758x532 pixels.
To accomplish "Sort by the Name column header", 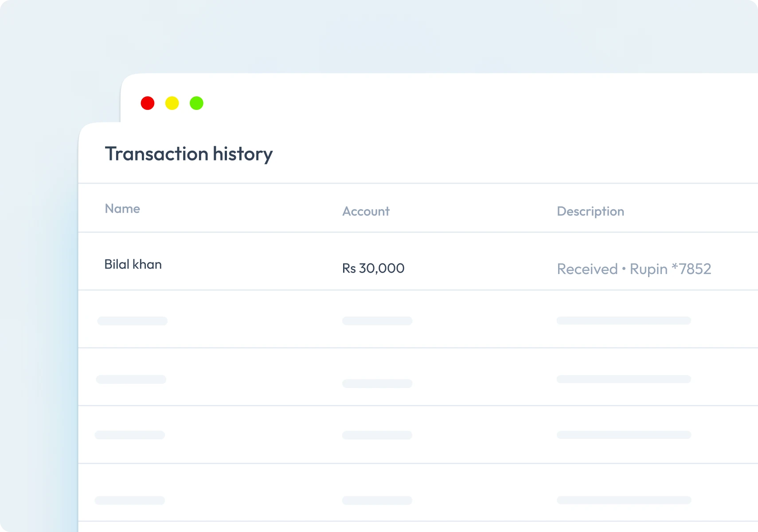I will [x=122, y=209].
